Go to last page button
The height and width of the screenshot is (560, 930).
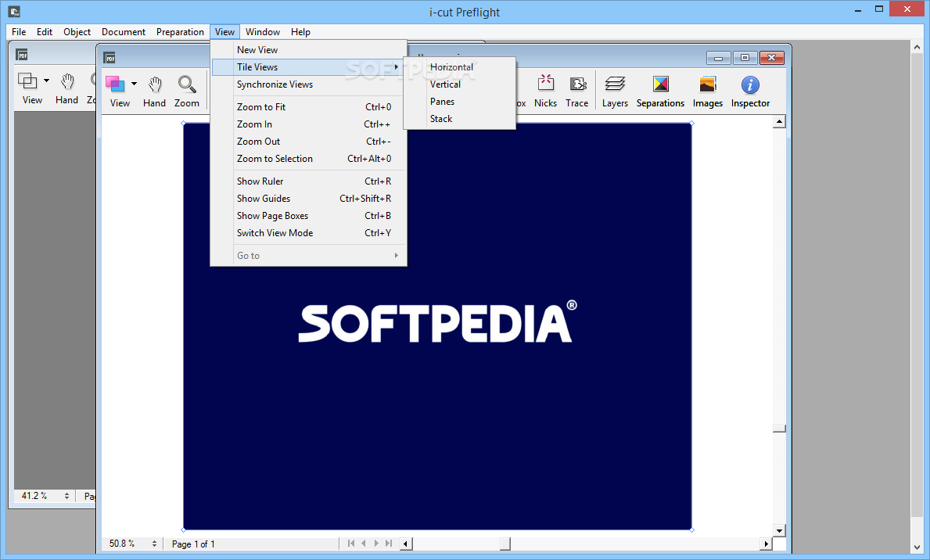pyautogui.click(x=389, y=543)
